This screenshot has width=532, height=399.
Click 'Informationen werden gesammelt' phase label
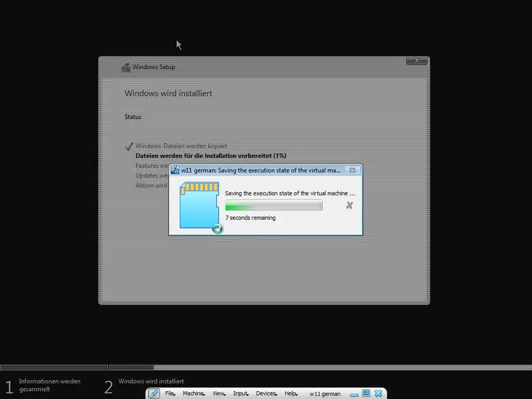click(49, 385)
